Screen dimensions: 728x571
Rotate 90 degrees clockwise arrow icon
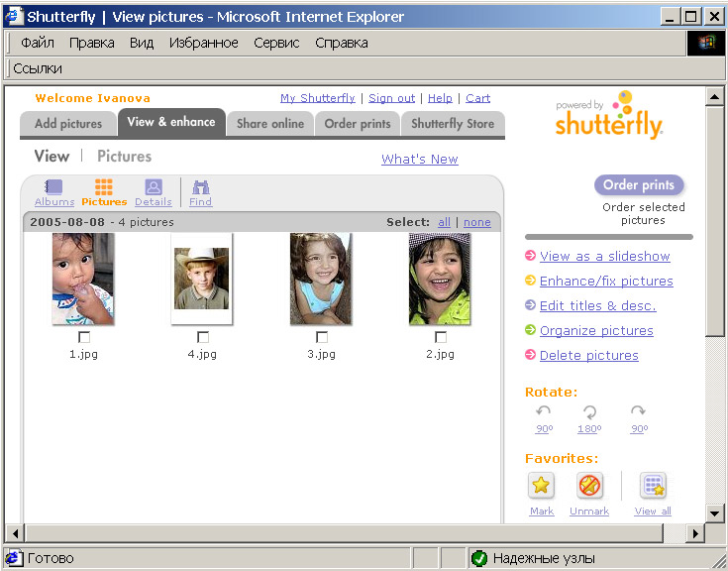click(639, 411)
